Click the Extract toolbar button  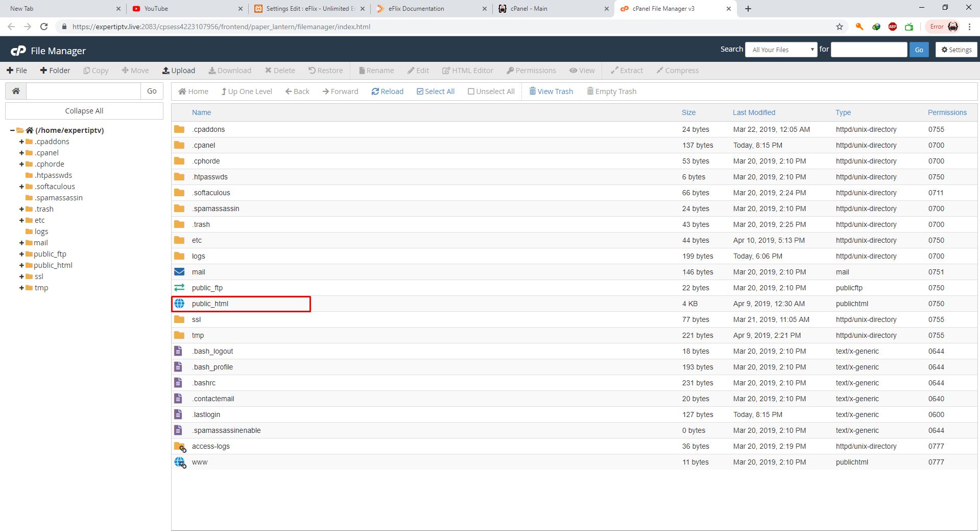tap(627, 71)
